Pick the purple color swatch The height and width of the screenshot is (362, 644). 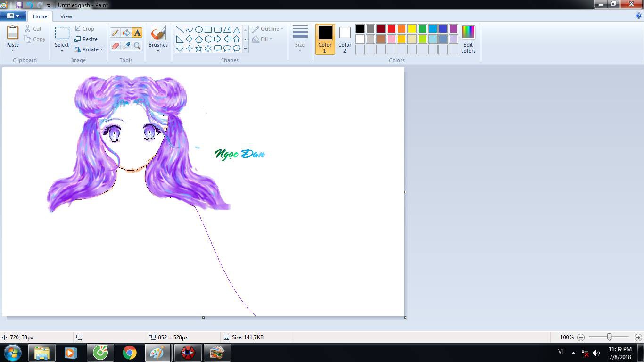coord(454,29)
